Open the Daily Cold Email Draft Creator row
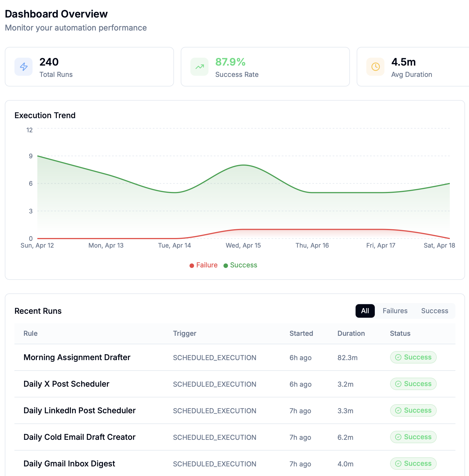Screen dimensions: 469x476 tap(79, 437)
